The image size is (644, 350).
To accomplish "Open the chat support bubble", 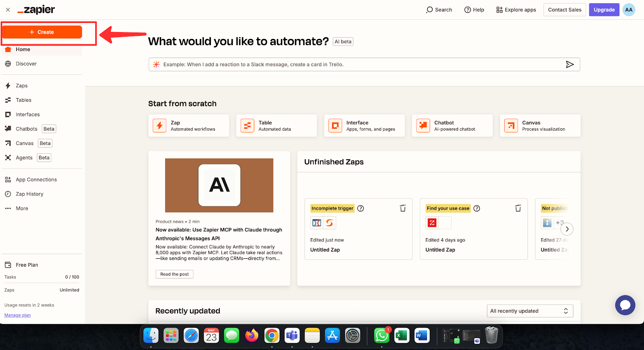I will coord(625,305).
